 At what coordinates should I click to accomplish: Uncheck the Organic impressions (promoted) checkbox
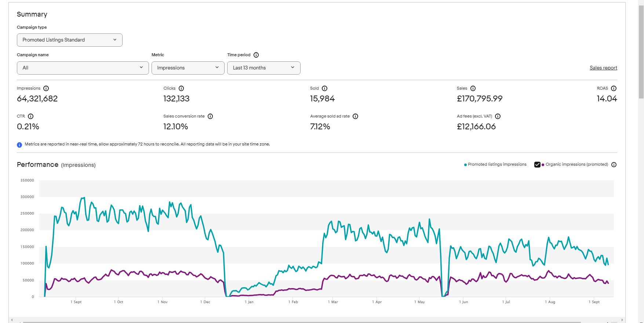537,165
